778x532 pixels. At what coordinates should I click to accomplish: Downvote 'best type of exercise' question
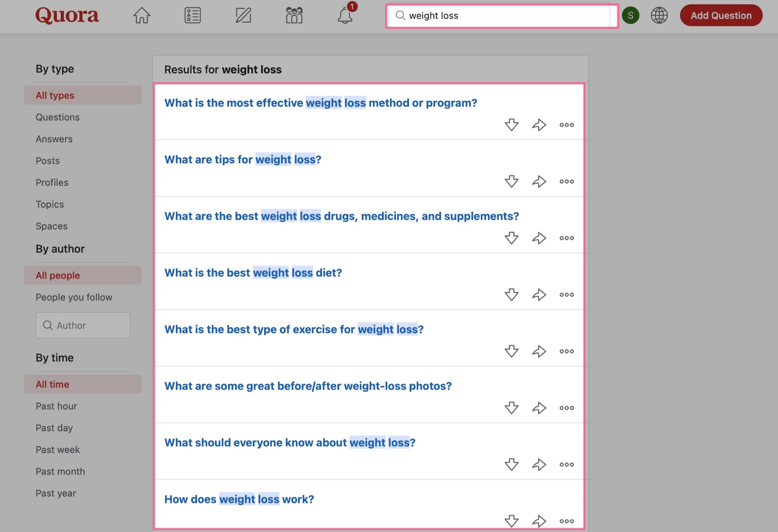(x=512, y=351)
